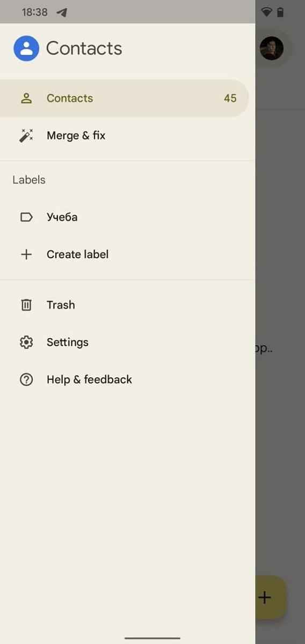
Task: Tap the Wi-Fi status icon
Action: pyautogui.click(x=266, y=12)
